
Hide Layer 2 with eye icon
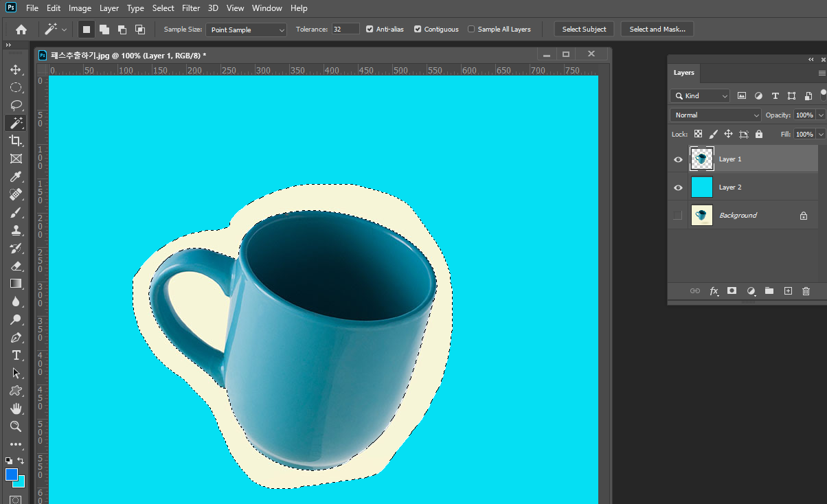coord(678,187)
